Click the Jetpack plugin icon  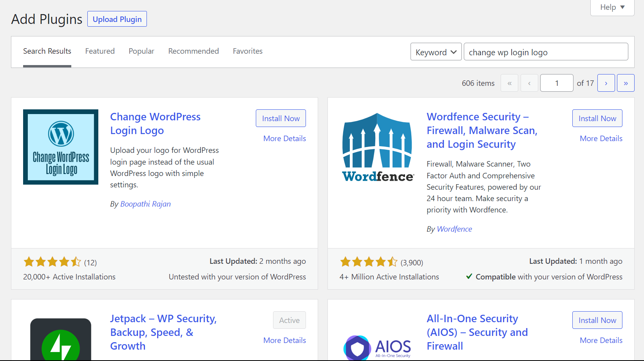click(x=61, y=340)
